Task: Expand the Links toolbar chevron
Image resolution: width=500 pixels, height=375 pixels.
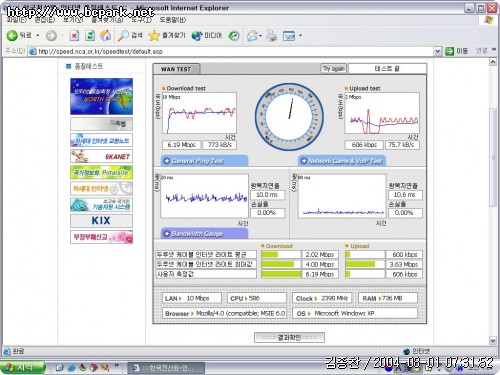Action: [x=494, y=50]
